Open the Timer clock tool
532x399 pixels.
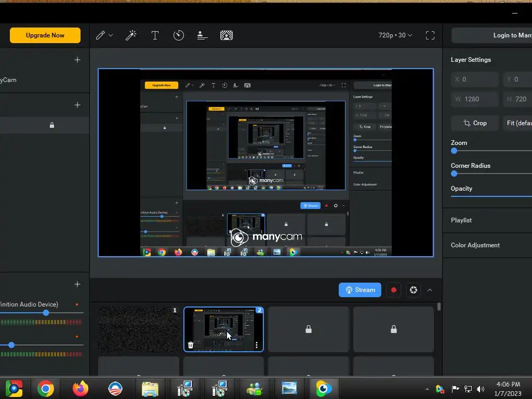pos(179,35)
